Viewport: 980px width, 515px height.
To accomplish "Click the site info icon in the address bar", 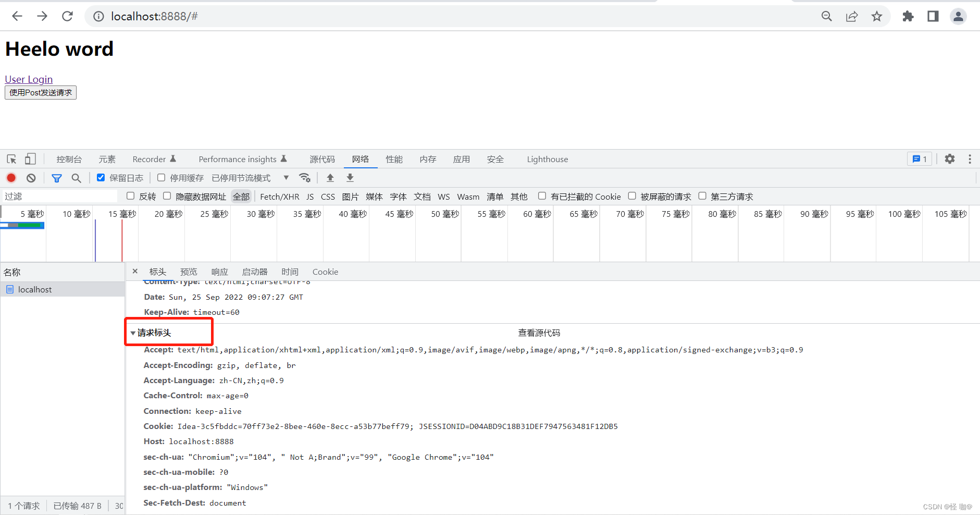I will pyautogui.click(x=98, y=17).
